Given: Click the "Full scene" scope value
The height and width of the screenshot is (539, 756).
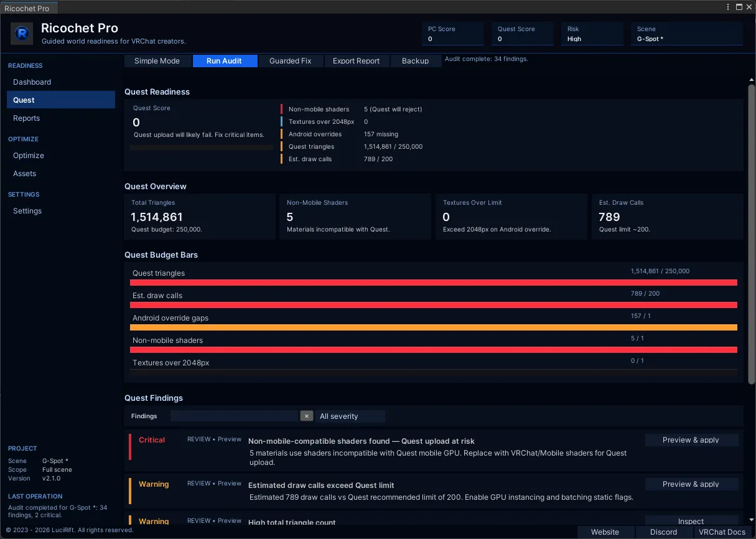Looking at the screenshot, I should point(57,470).
